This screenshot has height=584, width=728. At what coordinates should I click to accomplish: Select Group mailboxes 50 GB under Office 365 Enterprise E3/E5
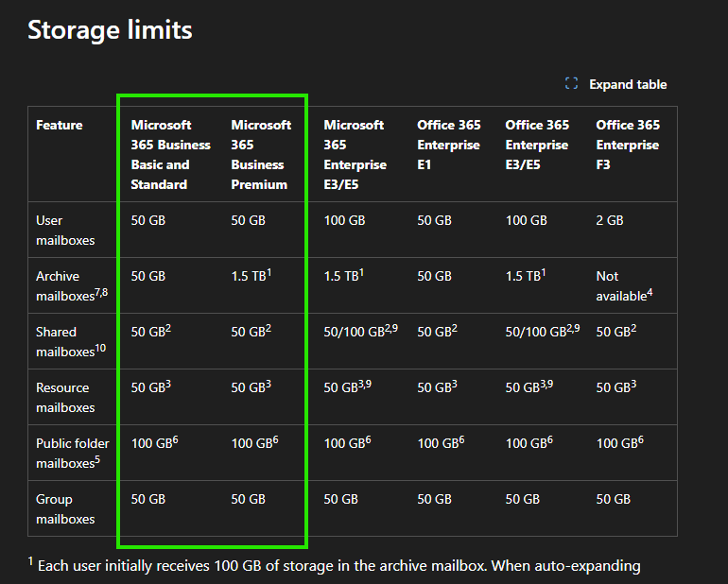pos(523,499)
